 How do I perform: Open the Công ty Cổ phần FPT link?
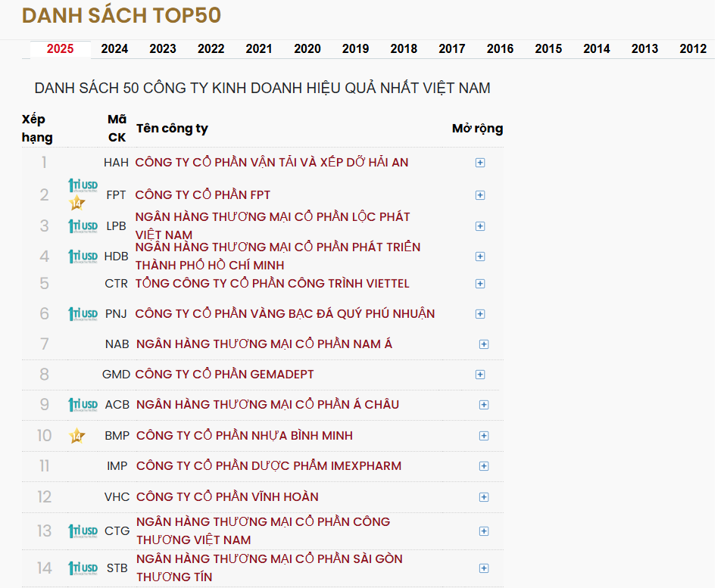(203, 194)
